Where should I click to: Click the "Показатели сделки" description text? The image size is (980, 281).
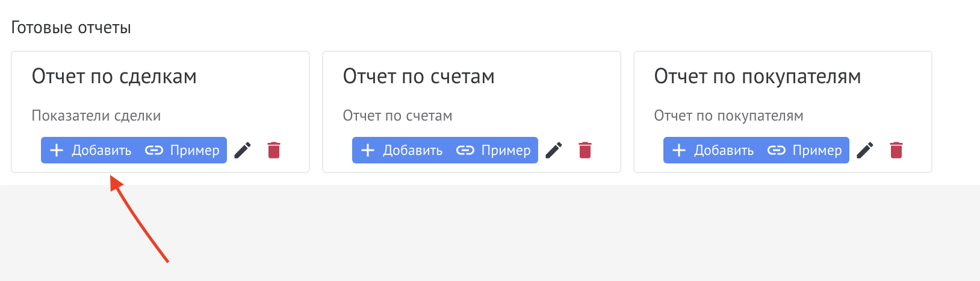click(96, 116)
